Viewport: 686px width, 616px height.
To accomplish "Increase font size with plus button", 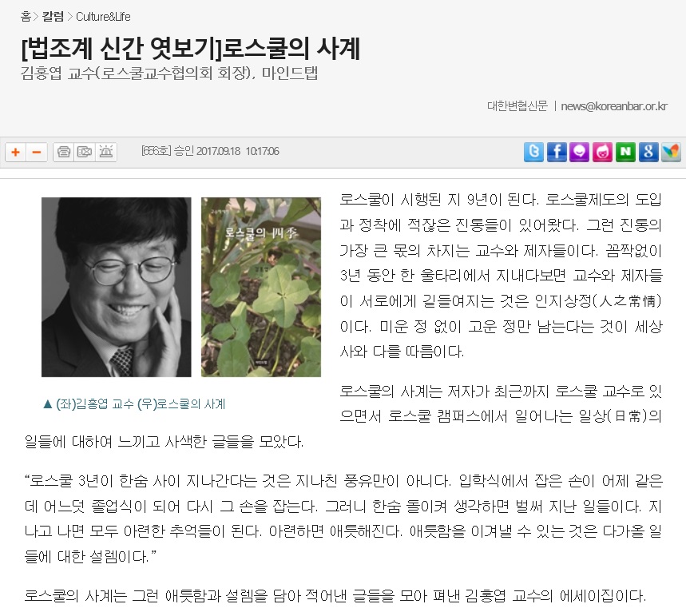I will click(x=16, y=153).
